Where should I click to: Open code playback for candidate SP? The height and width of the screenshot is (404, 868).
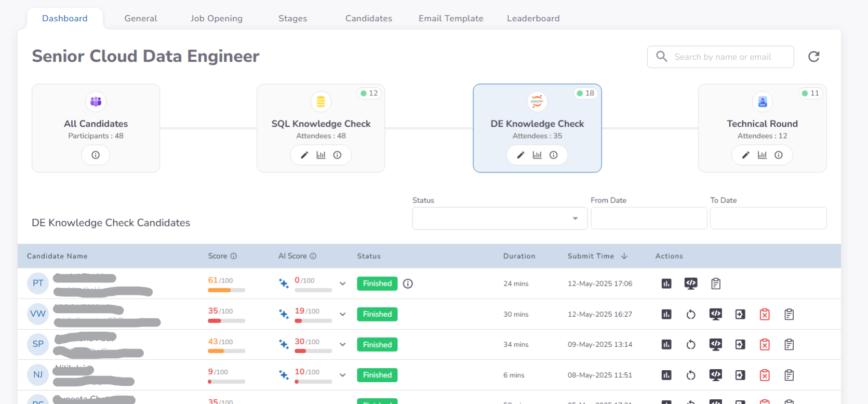716,344
